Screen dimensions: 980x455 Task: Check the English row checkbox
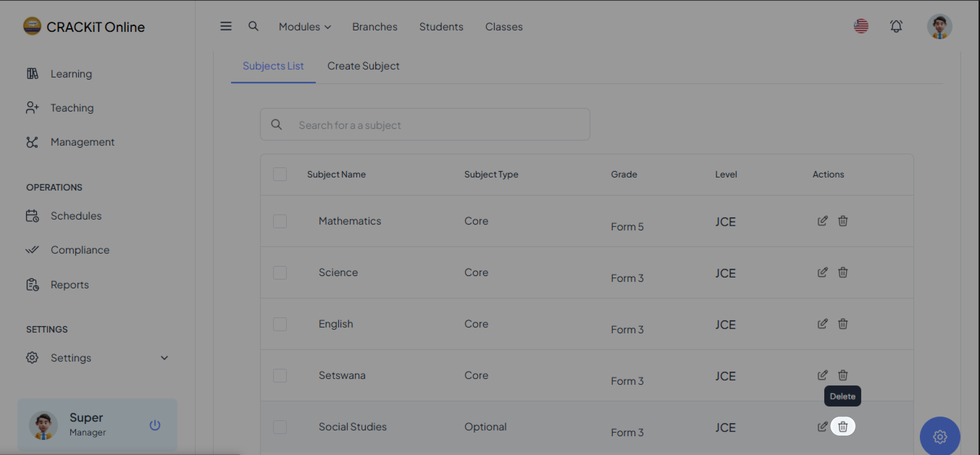[280, 324]
